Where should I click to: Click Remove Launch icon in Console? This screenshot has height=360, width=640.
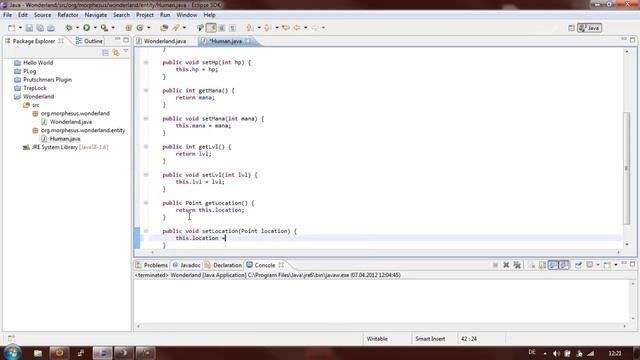click(506, 265)
